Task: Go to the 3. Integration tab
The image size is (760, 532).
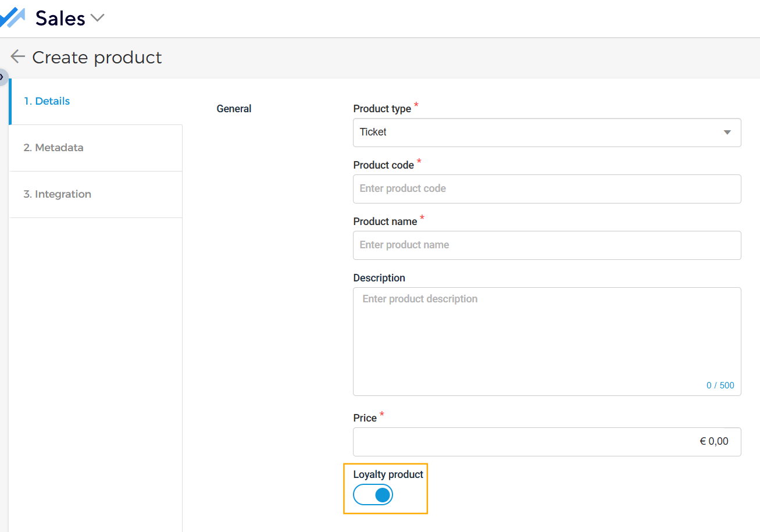Action: click(57, 194)
